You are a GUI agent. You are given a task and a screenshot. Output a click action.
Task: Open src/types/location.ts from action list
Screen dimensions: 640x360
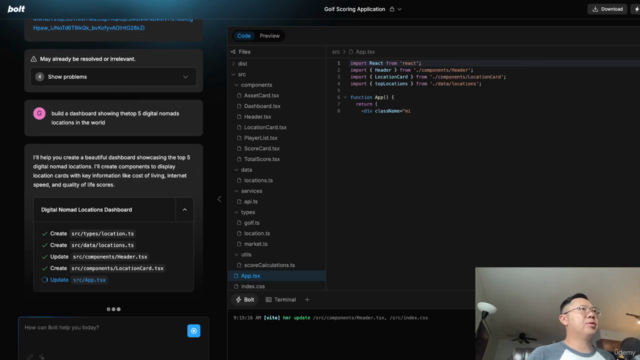click(102, 234)
